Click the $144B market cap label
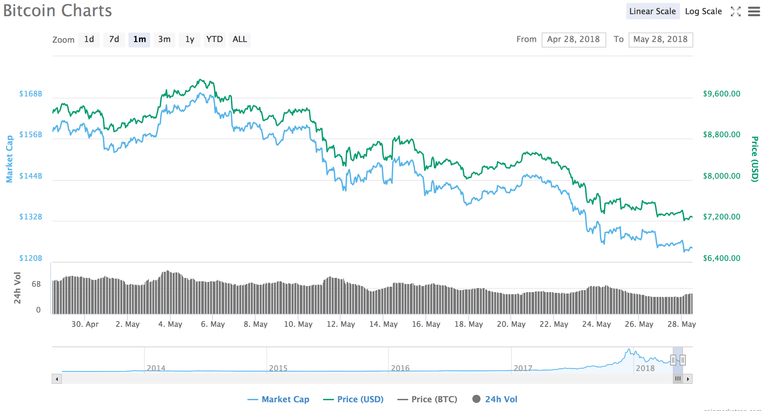 tap(31, 176)
